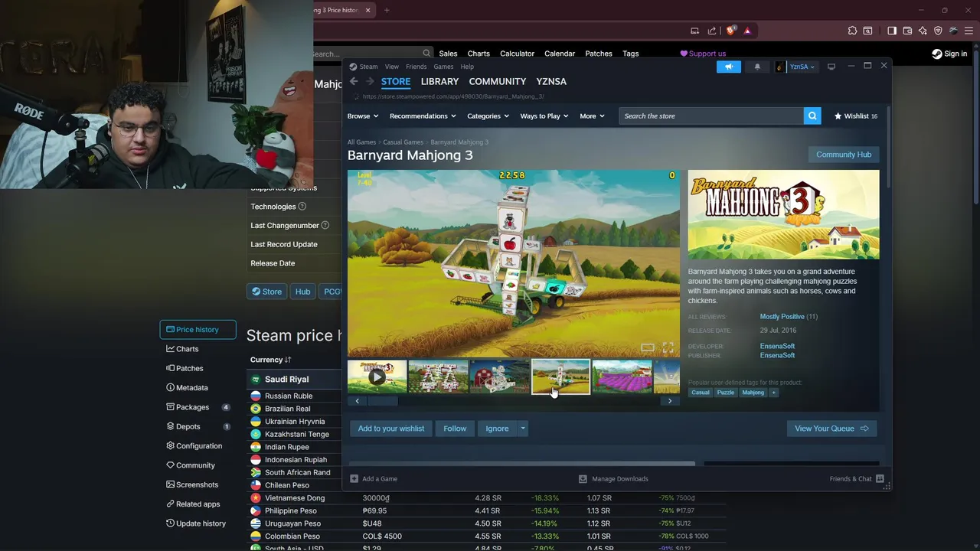Screen dimensions: 980x551
Task: Open the Games menu in Steam
Action: [443, 67]
